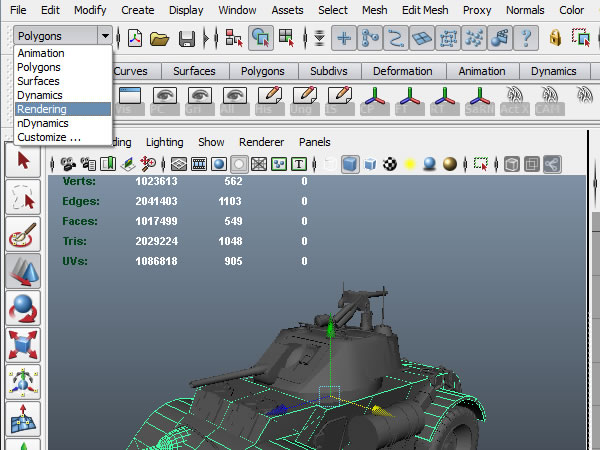Pick the Paint selection tool
Screen dimensions: 600x450
pyautogui.click(x=23, y=234)
